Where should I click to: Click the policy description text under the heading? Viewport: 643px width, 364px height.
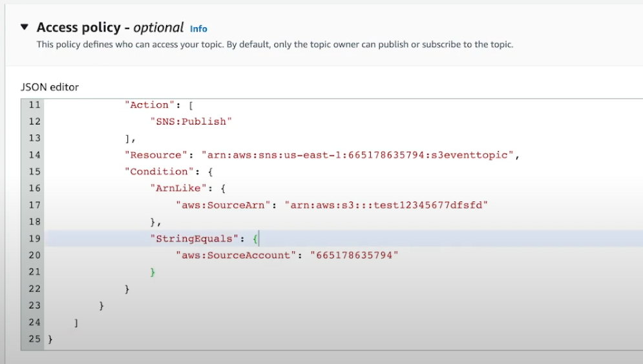(275, 45)
